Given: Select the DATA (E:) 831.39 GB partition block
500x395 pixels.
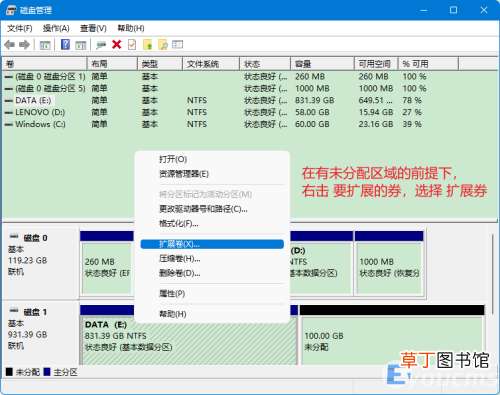Looking at the screenshot, I should pos(189,341).
